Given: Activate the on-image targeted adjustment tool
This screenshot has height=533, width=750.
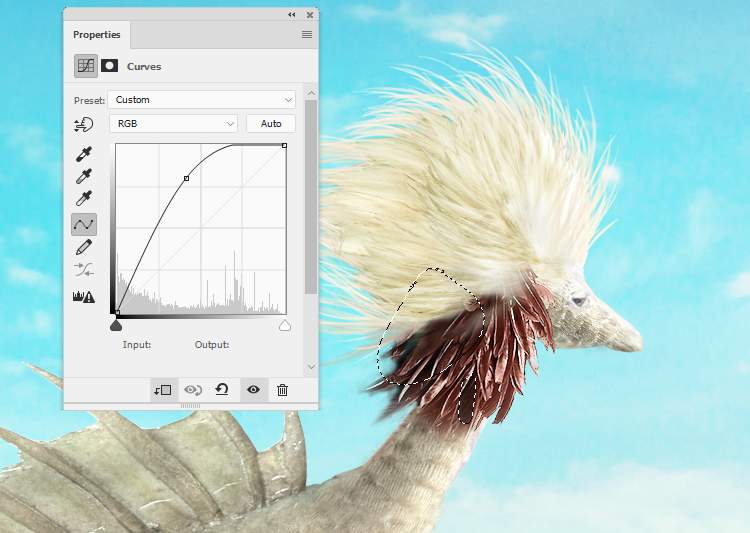Looking at the screenshot, I should pyautogui.click(x=84, y=125).
